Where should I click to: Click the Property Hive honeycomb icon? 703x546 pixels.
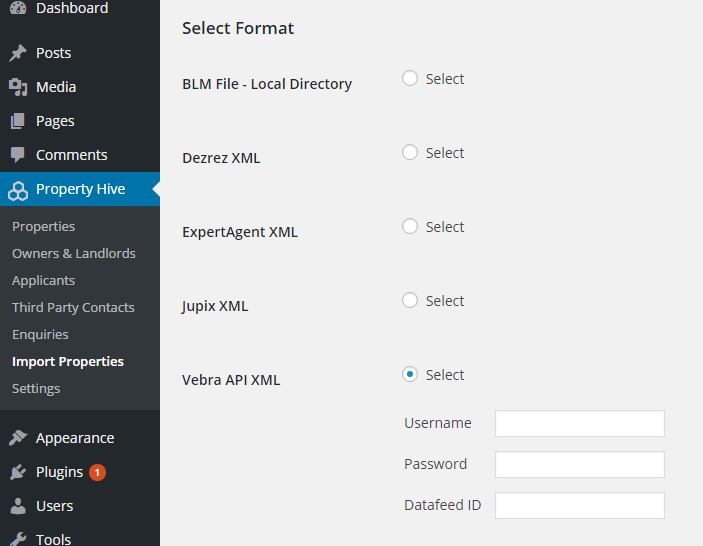18,191
